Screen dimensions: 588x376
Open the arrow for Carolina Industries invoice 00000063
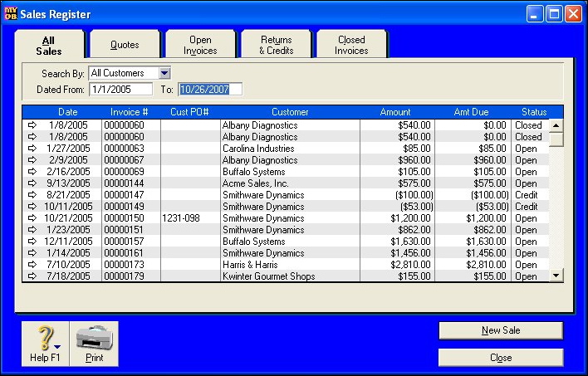pyautogui.click(x=32, y=148)
